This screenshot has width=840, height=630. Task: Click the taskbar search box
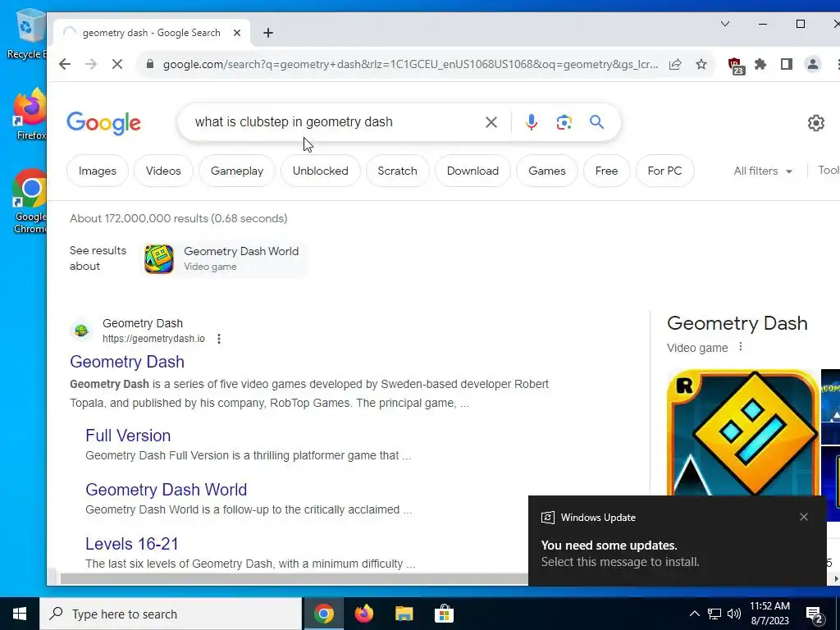pyautogui.click(x=171, y=614)
